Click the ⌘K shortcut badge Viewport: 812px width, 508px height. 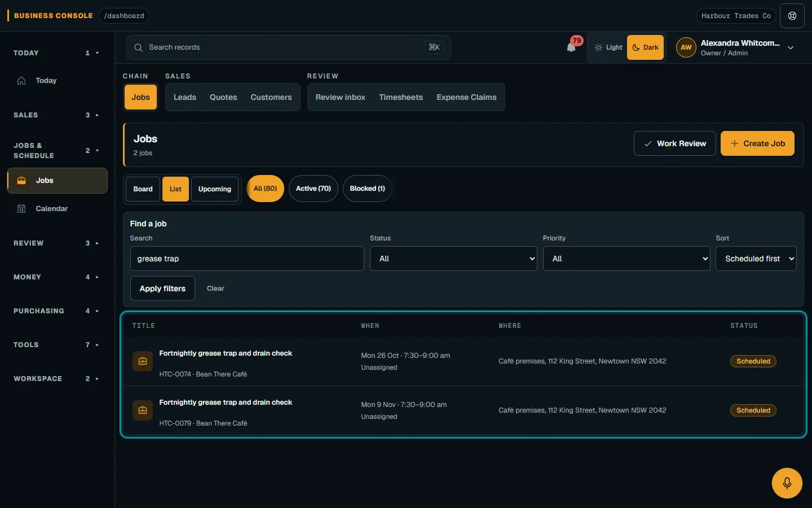point(434,47)
